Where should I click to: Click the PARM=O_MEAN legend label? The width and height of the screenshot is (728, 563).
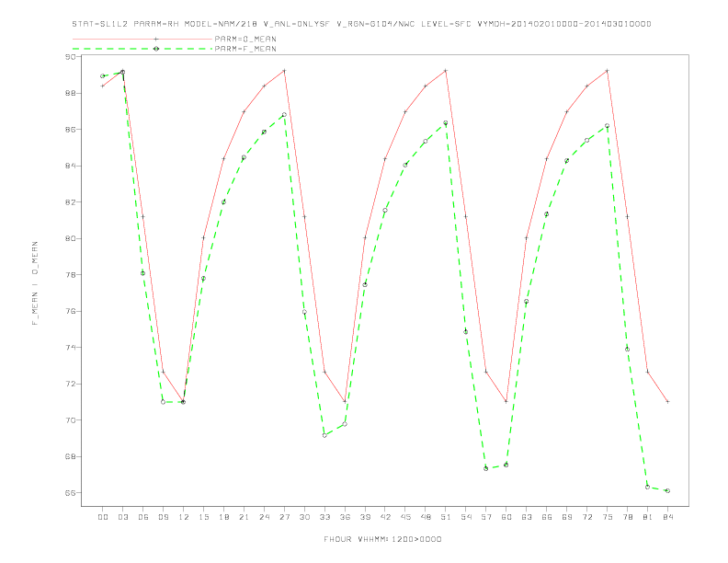coord(245,39)
